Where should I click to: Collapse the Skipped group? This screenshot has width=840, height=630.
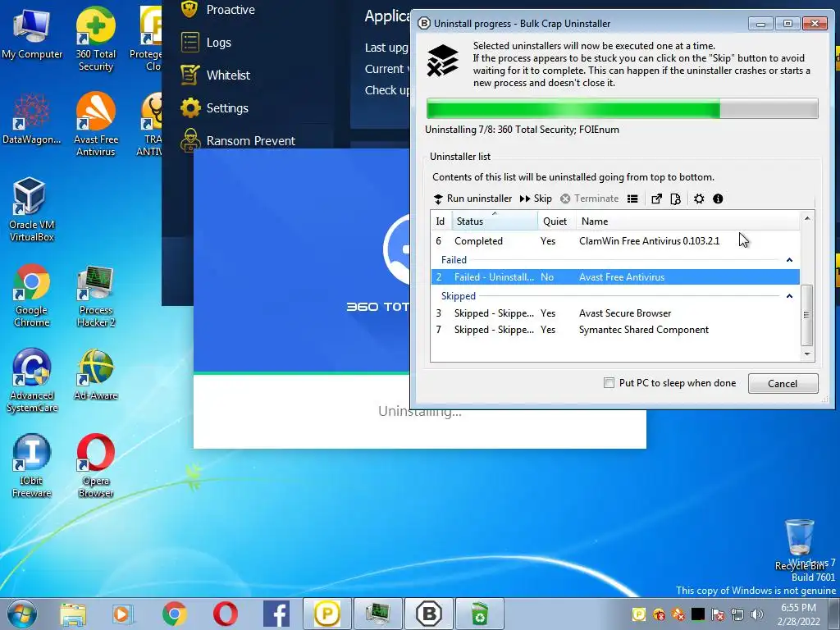[789, 295]
